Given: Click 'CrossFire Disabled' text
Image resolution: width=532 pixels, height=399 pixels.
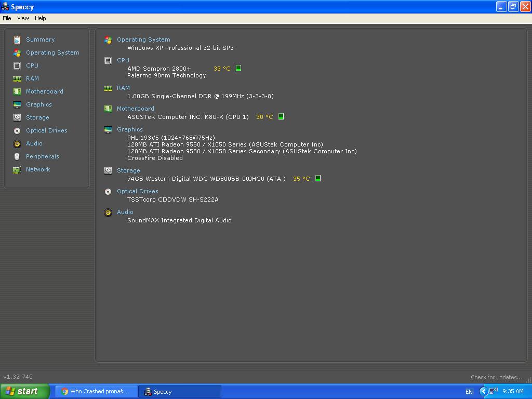Looking at the screenshot, I should point(155,158).
